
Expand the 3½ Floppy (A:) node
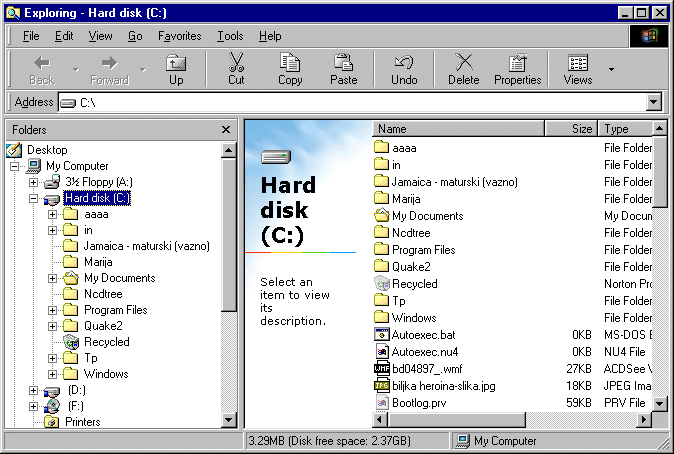[34, 182]
